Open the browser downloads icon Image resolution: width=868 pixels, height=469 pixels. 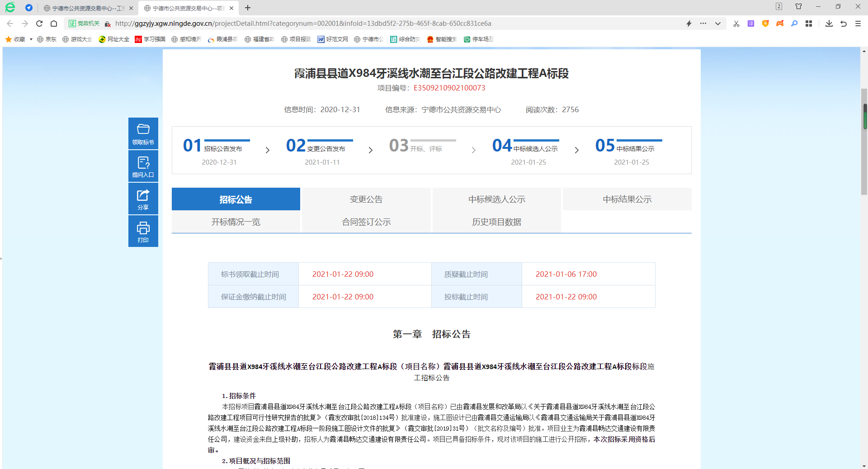tap(829, 24)
